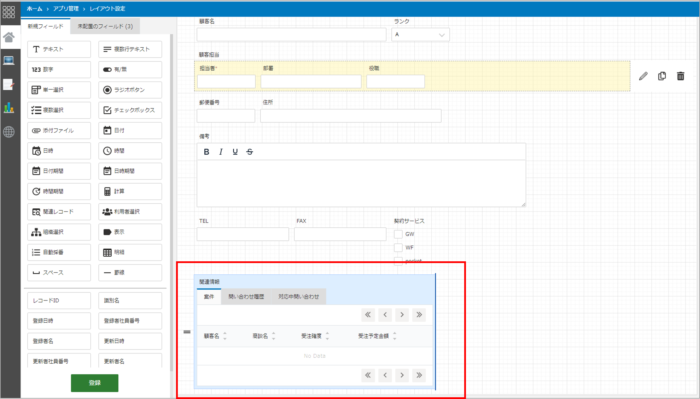Screen dimensions: 700x399
Task: Add a 明細 table field
Action: coord(130,252)
